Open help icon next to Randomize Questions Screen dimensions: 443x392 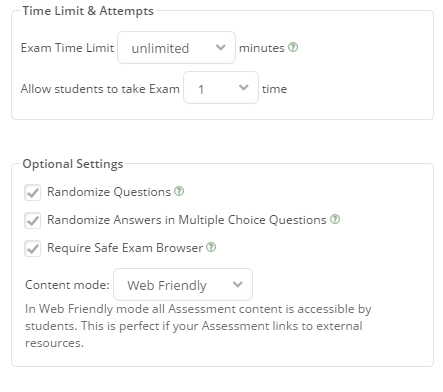coord(179,191)
